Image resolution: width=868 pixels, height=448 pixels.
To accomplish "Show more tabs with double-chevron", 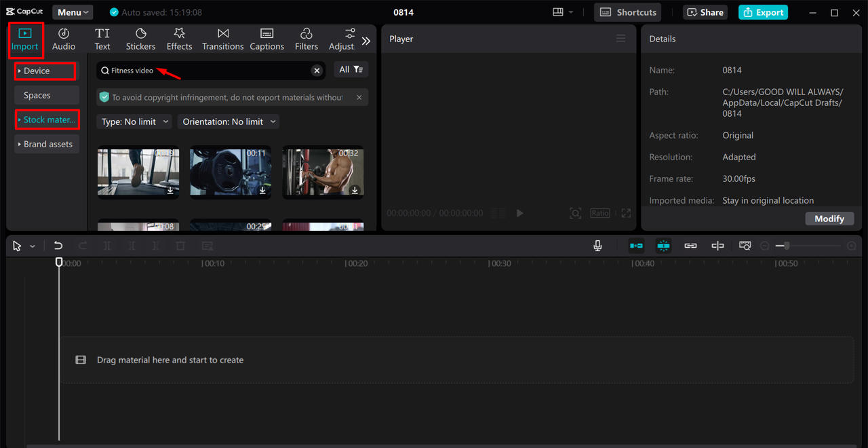I will [x=366, y=41].
